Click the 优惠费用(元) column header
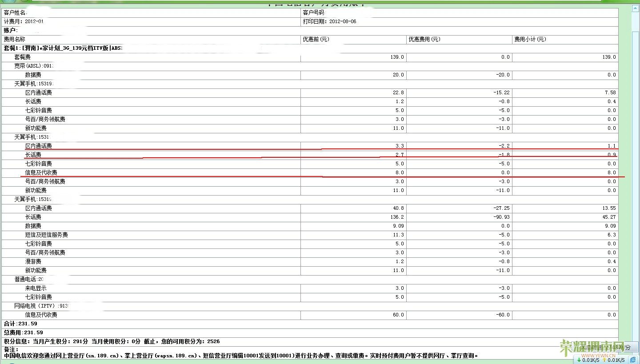The width and height of the screenshot is (640, 364). point(424,39)
